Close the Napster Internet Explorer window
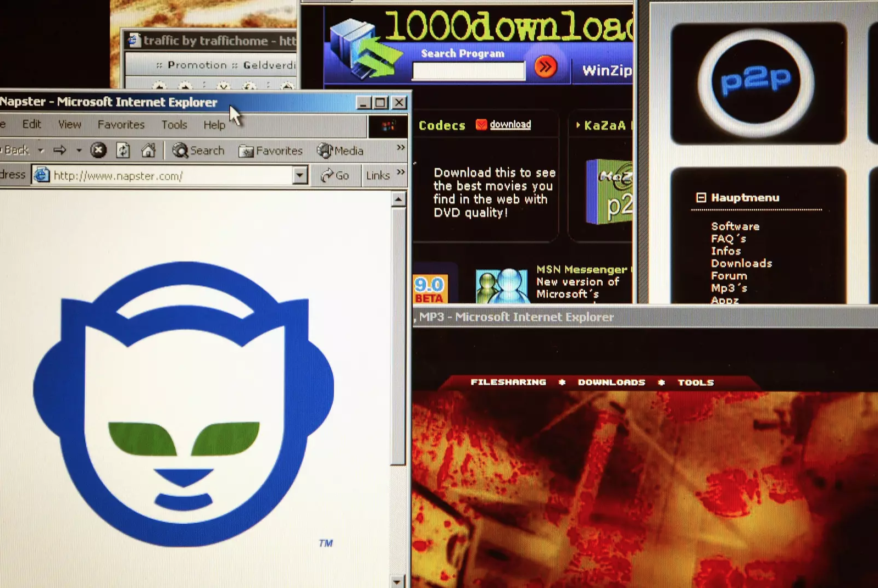The image size is (878, 588). (x=399, y=103)
